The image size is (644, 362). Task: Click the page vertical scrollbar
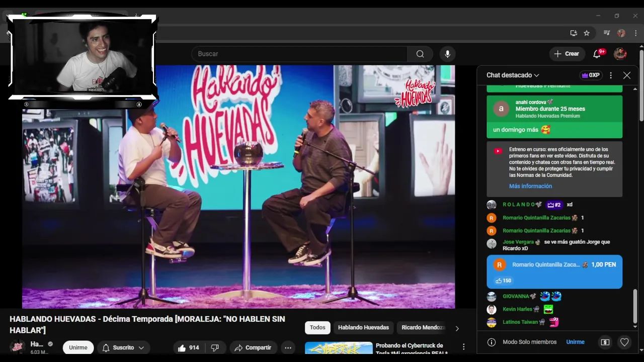click(x=641, y=85)
